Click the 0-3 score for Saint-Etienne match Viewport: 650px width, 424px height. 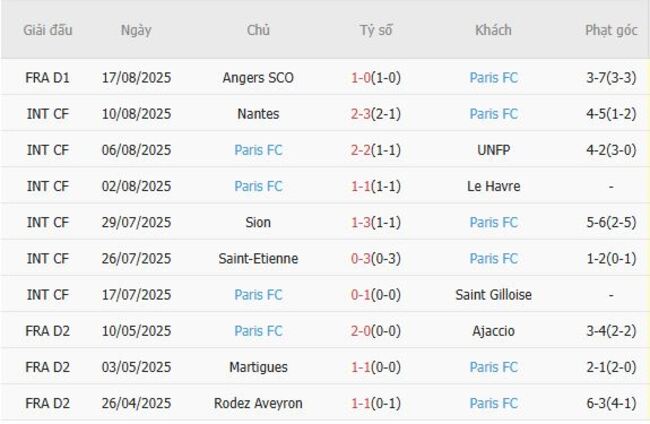click(361, 258)
